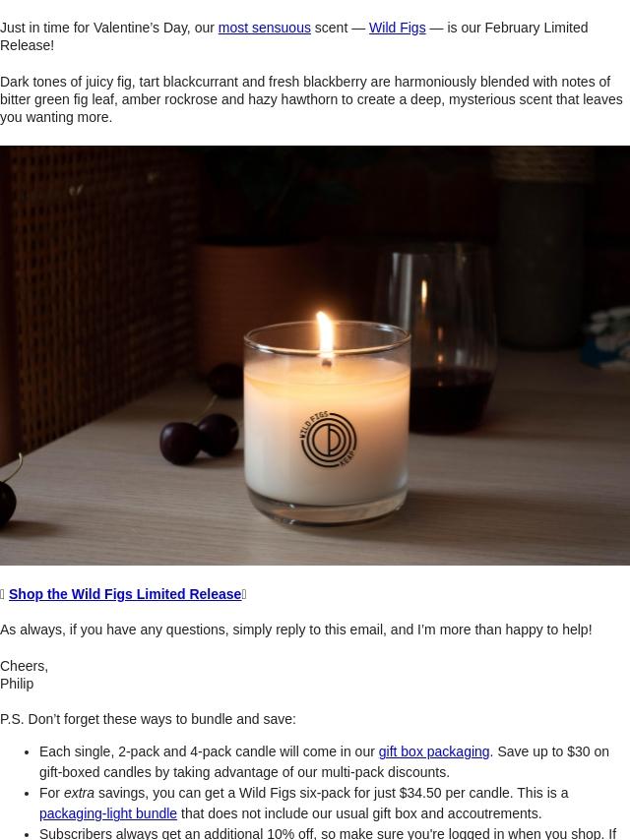Click the pair of dark cherries beside the candle
This screenshot has width=630, height=840.
(x=200, y=438)
